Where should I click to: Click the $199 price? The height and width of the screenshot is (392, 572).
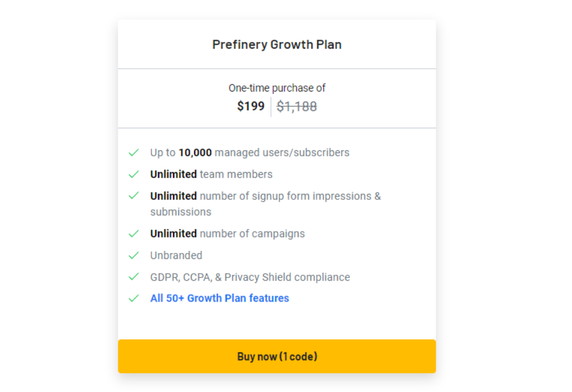click(x=251, y=106)
